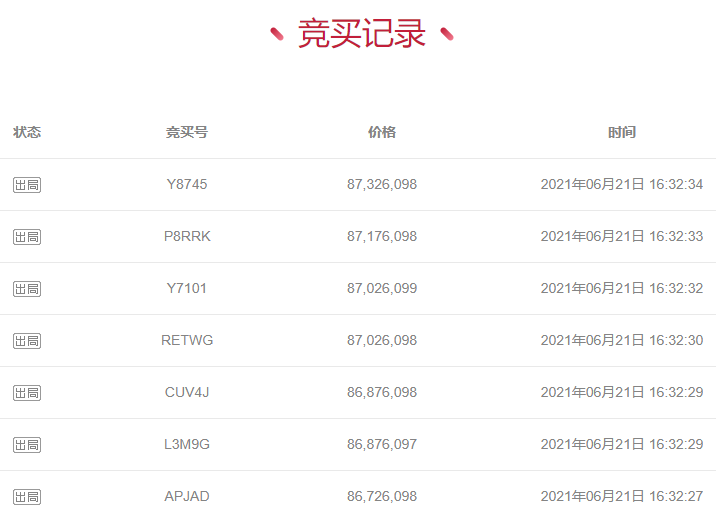716x514 pixels.
Task: Click the 出局 status badge for RETWG
Action: click(x=27, y=341)
